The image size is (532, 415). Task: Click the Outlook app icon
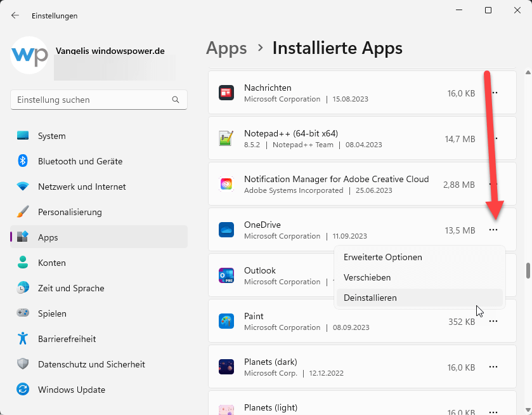tap(226, 275)
